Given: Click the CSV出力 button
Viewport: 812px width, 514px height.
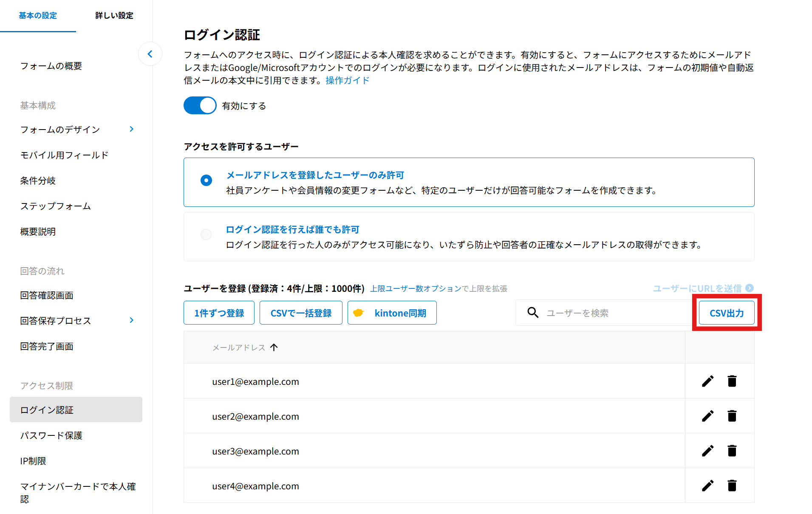Looking at the screenshot, I should click(727, 313).
